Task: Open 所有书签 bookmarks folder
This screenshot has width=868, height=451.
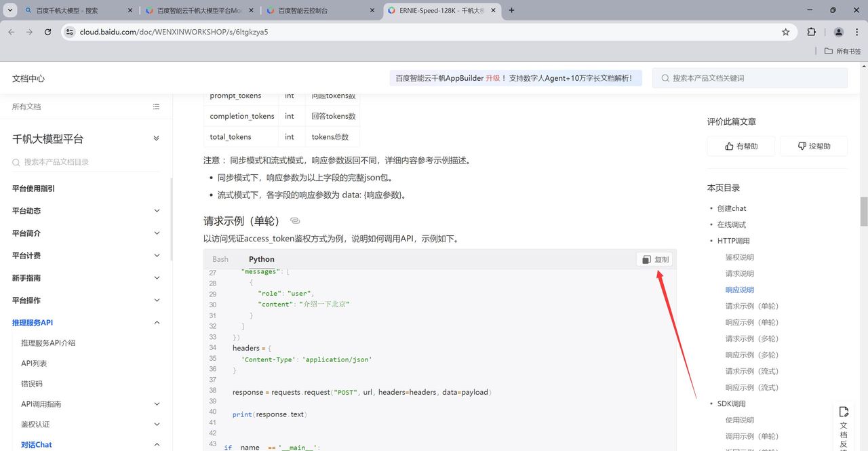Action: click(x=843, y=51)
